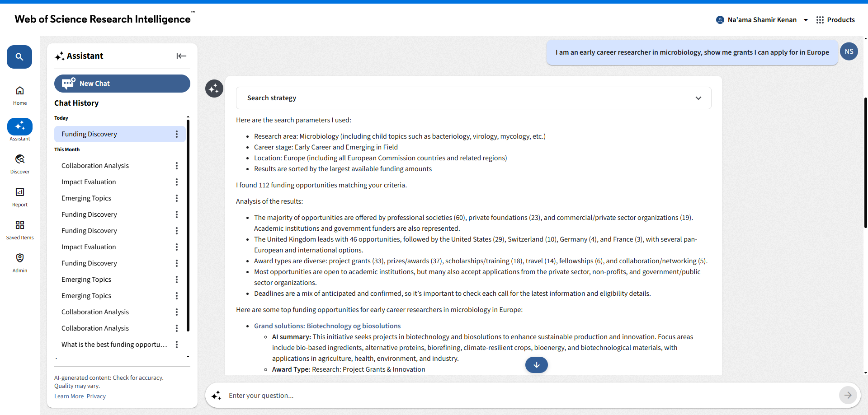This screenshot has height=415, width=868.
Task: Open Products apps grid icon
Action: (820, 20)
